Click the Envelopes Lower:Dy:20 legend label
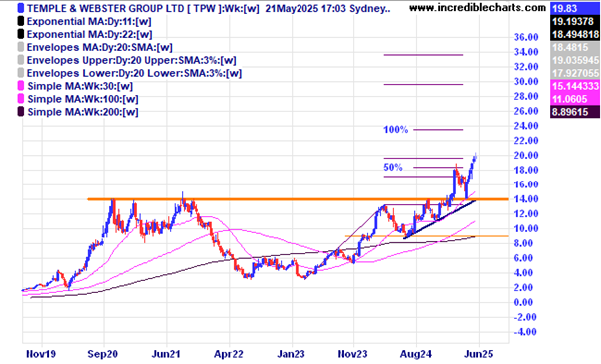Image resolution: width=601 pixels, height=364 pixels. tap(134, 73)
